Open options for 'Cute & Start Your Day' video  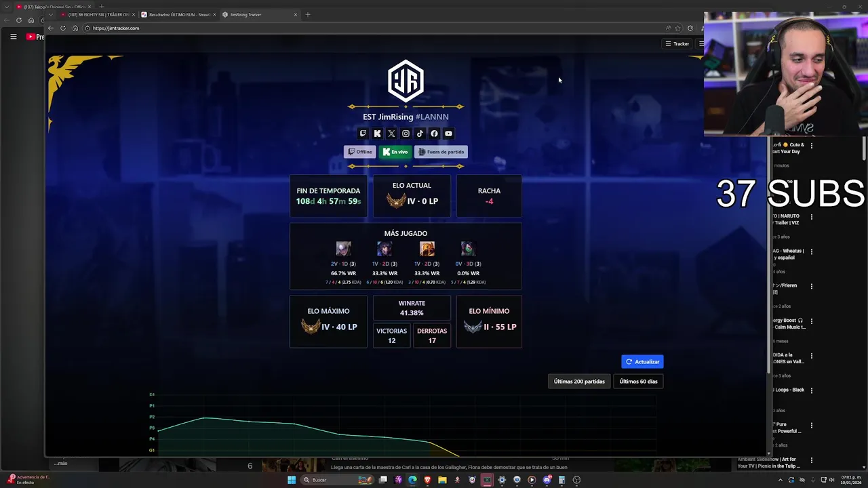[x=812, y=145]
